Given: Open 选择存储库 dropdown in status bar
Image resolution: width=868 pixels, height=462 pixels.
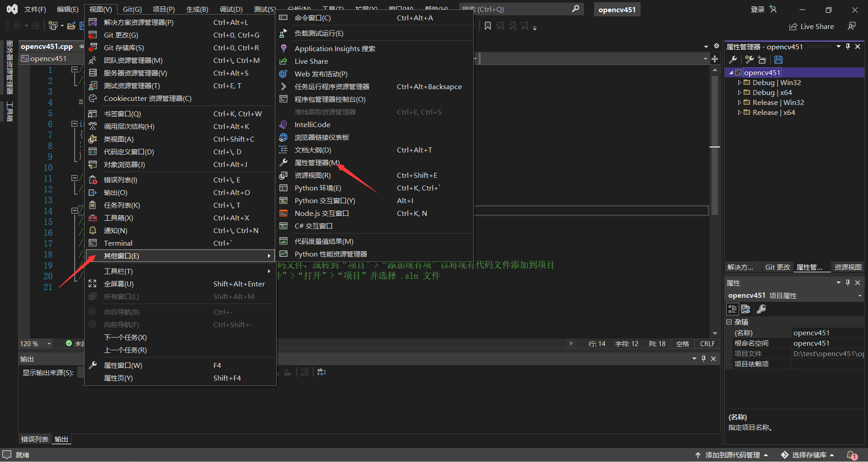Looking at the screenshot, I should pos(808,455).
